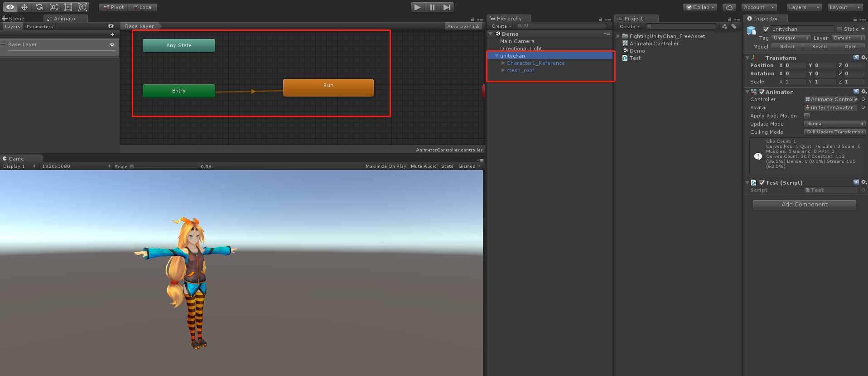Open the Update Mode dropdown

pyautogui.click(x=835, y=124)
